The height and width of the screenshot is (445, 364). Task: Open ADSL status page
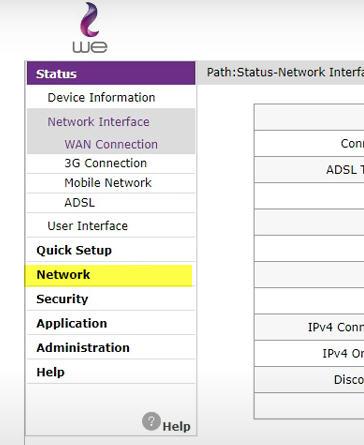tap(80, 202)
